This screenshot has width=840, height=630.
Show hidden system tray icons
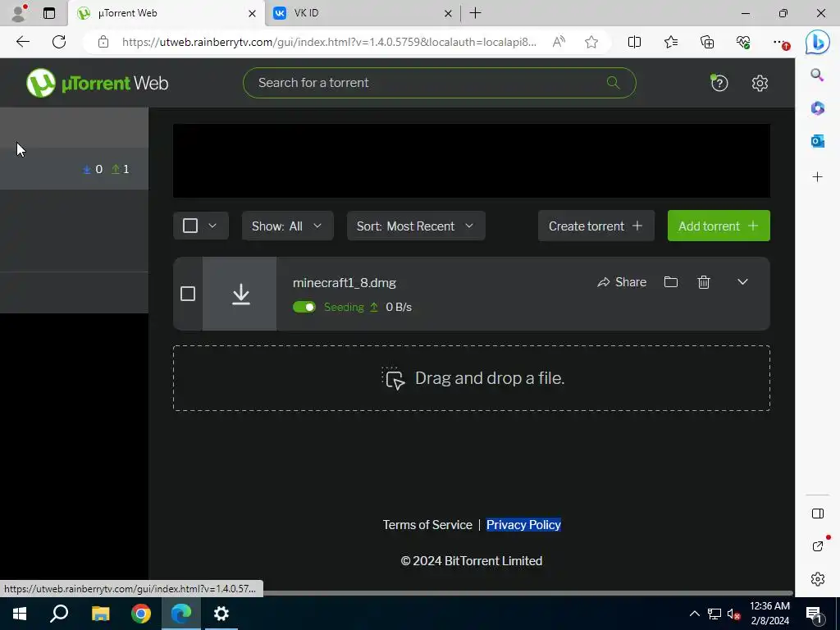point(694,614)
